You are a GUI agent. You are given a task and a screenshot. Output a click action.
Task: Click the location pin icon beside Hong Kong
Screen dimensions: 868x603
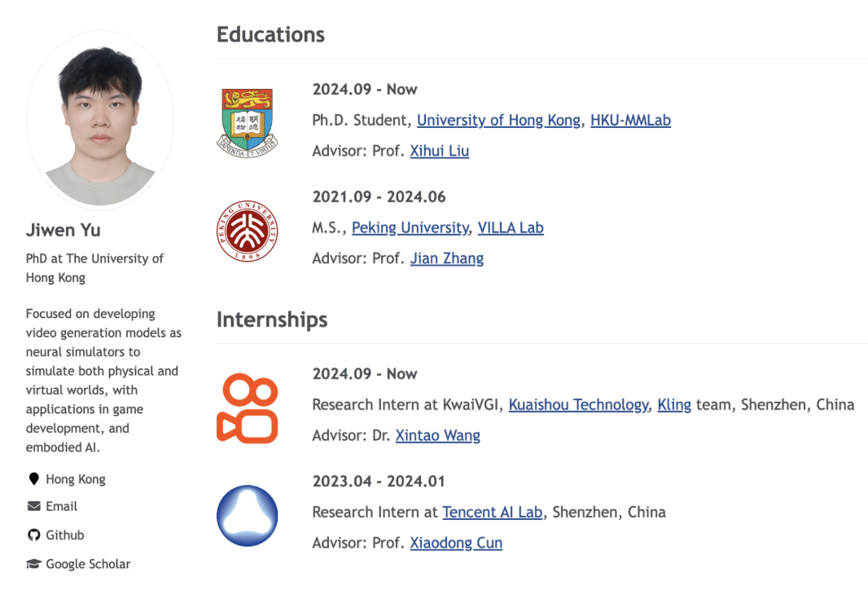coord(33,479)
